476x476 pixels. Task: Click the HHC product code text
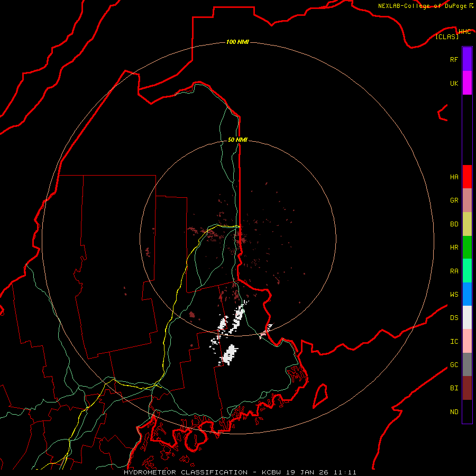tap(464, 32)
